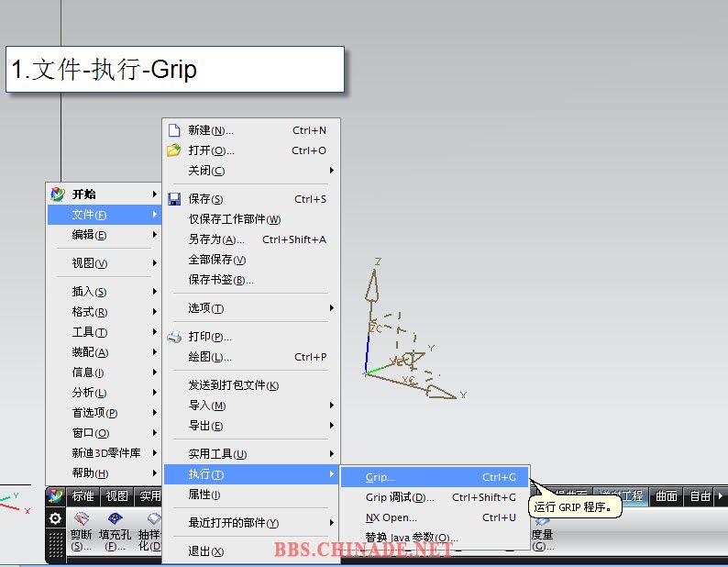Image resolution: width=728 pixels, height=567 pixels.
Task: Choose 退出(X) to exit
Action: [250, 551]
